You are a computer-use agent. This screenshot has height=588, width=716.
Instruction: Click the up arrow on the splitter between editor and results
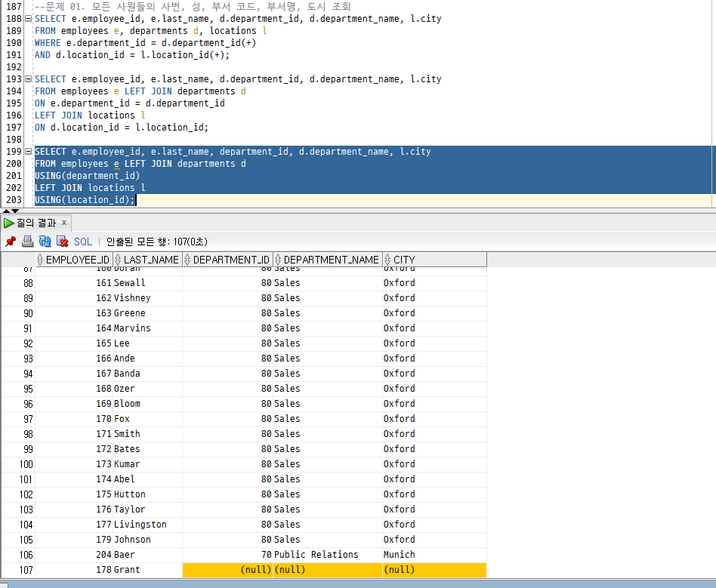[x=6, y=211]
